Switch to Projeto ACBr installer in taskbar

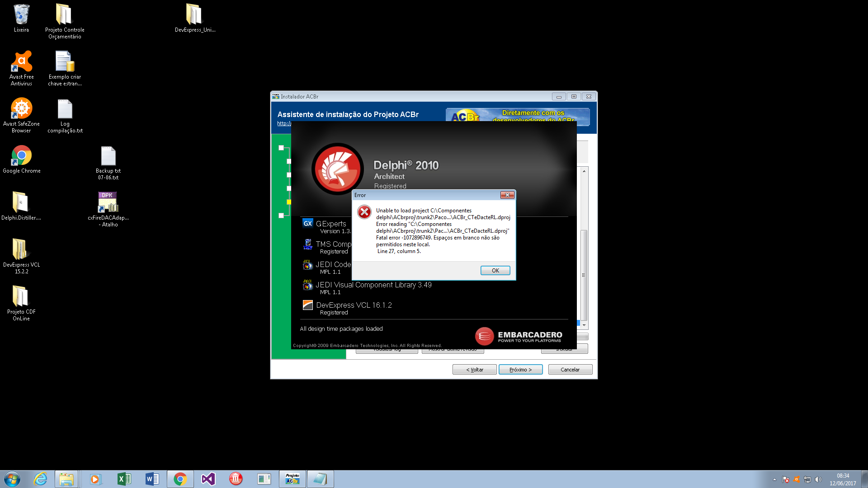[292, 479]
